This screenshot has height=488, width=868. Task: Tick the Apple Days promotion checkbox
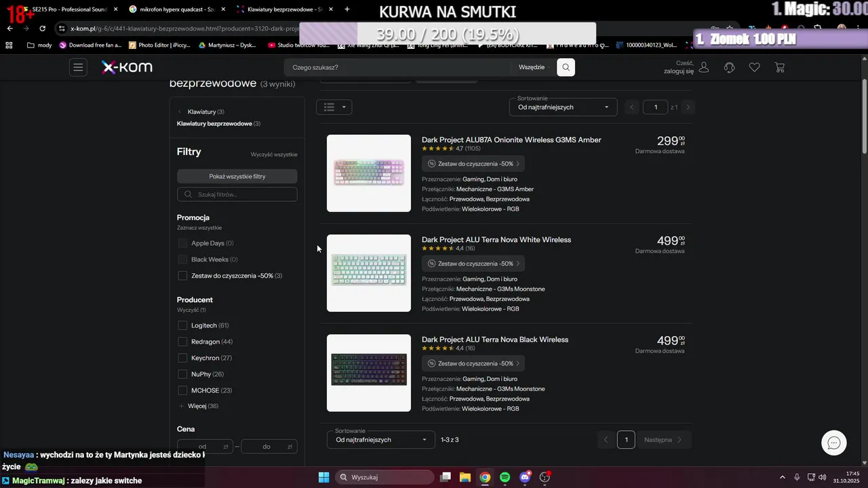click(x=182, y=243)
